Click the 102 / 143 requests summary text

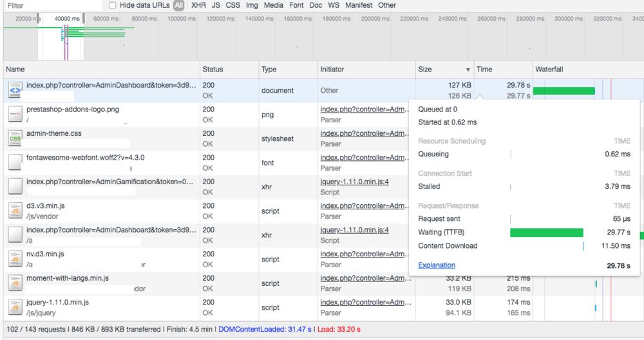36,329
